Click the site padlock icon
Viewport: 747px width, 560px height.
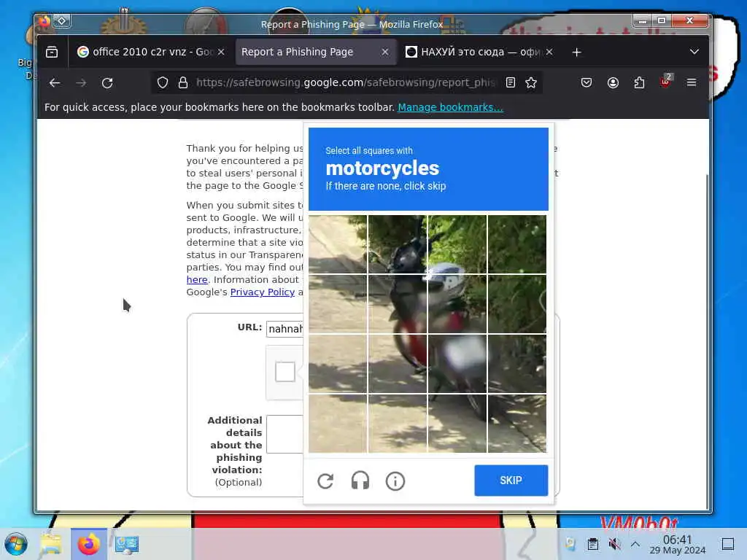pyautogui.click(x=183, y=83)
